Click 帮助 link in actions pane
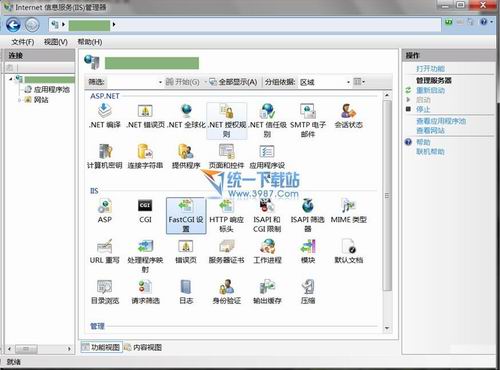The width and height of the screenshot is (500, 370). coord(423,142)
